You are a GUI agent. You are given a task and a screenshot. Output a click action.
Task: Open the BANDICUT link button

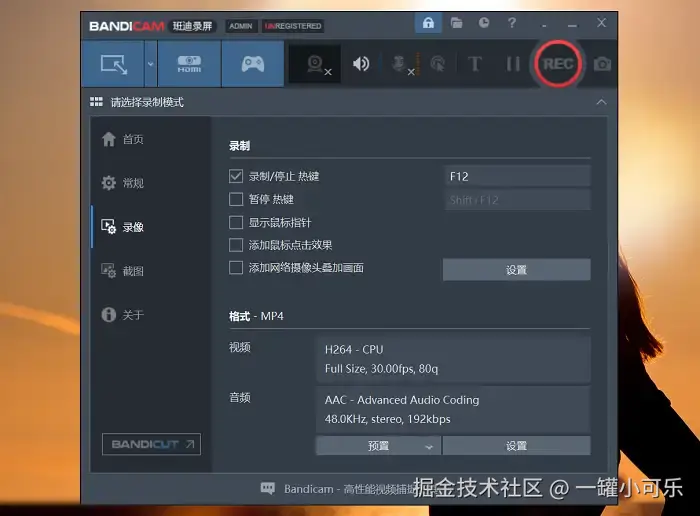tap(151, 444)
